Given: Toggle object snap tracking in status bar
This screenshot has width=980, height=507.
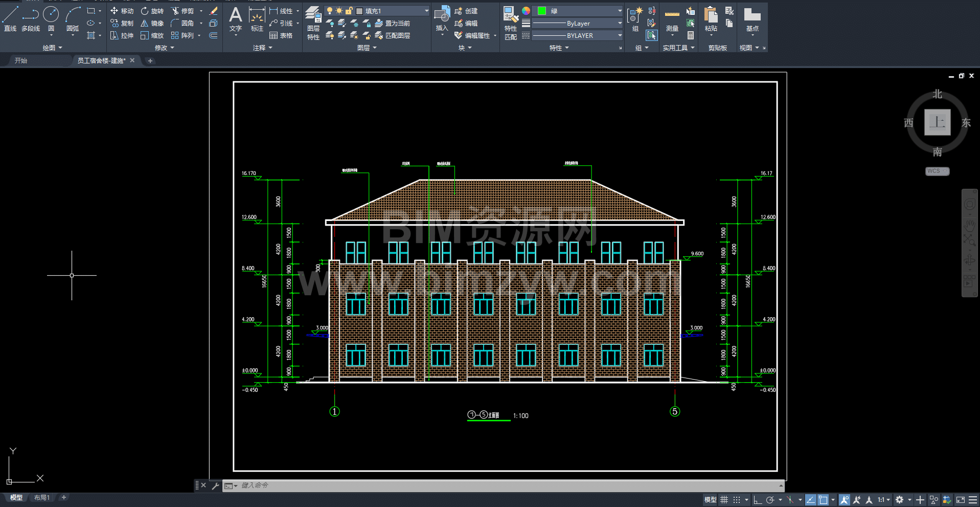Looking at the screenshot, I should tap(811, 500).
